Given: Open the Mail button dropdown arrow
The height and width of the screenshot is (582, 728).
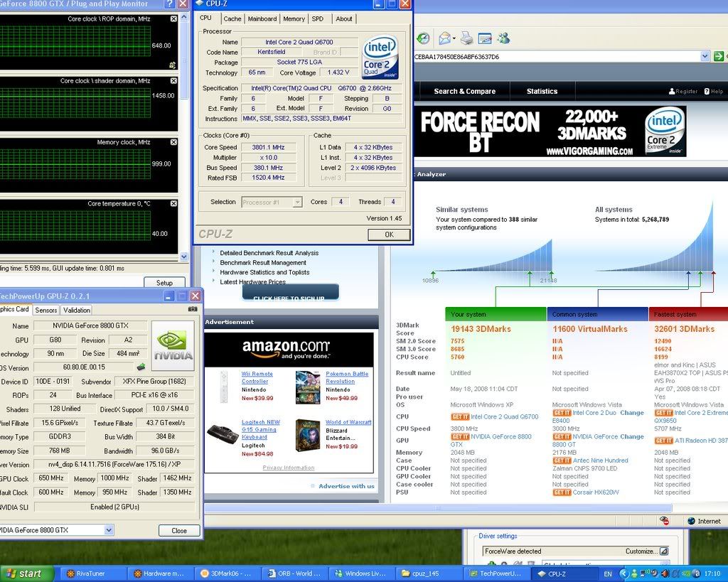Looking at the screenshot, I should [x=454, y=38].
